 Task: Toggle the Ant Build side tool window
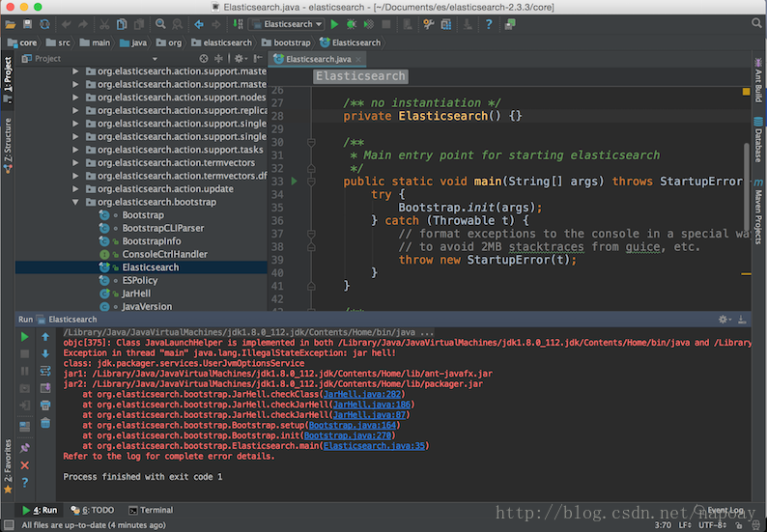tap(758, 81)
